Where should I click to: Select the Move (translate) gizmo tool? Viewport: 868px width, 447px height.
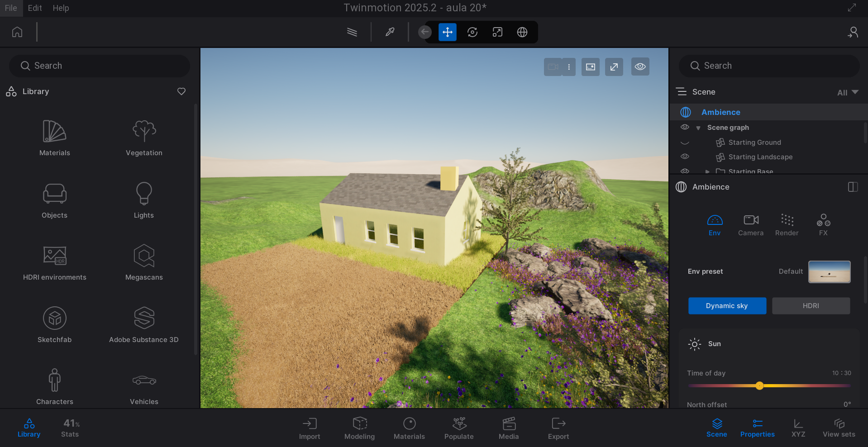[x=447, y=32]
